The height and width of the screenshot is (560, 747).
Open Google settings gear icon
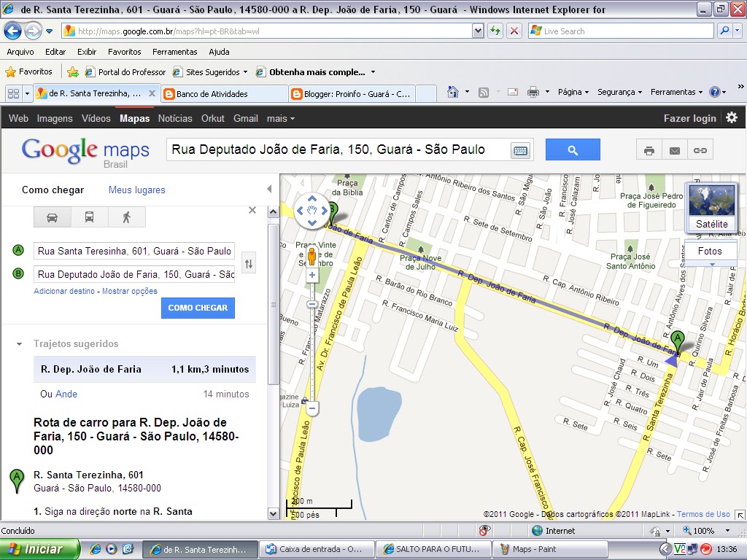[x=732, y=117]
